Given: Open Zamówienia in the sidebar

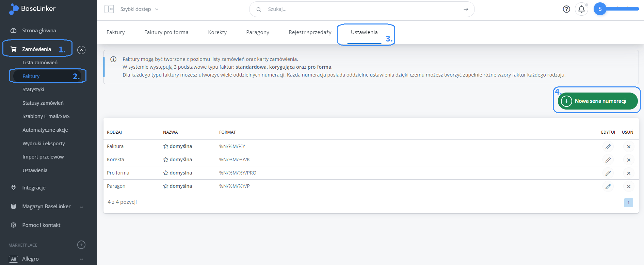Looking at the screenshot, I should point(36,49).
